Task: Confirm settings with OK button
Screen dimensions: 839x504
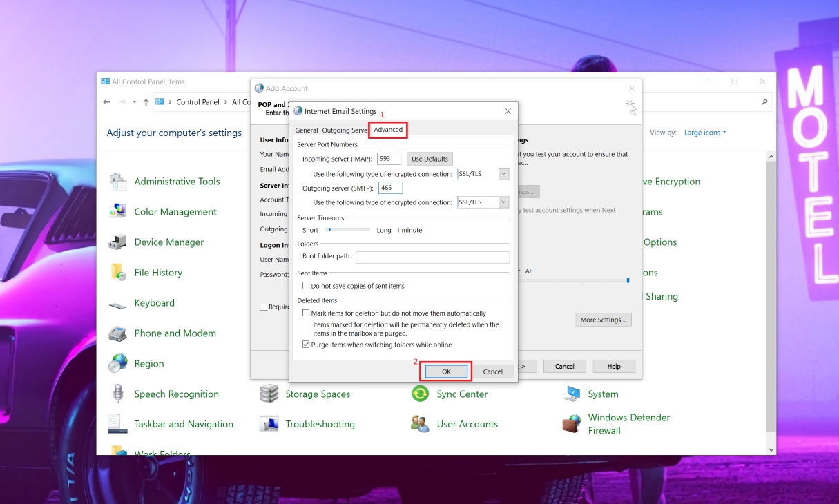Action: point(446,371)
